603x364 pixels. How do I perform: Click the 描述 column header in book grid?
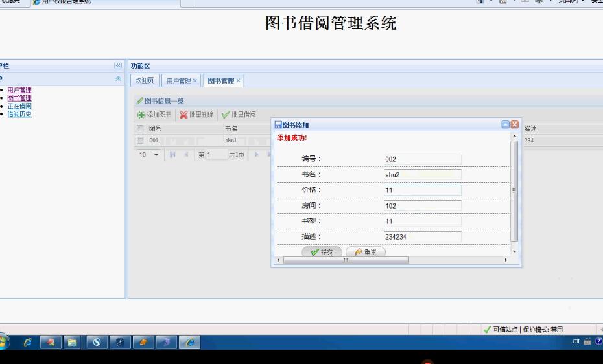click(530, 129)
